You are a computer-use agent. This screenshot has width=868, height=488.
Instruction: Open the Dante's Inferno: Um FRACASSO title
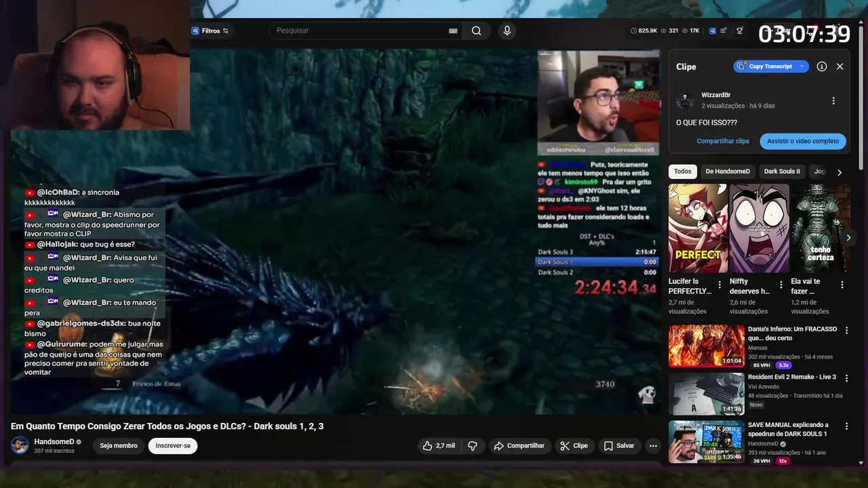[792, 333]
